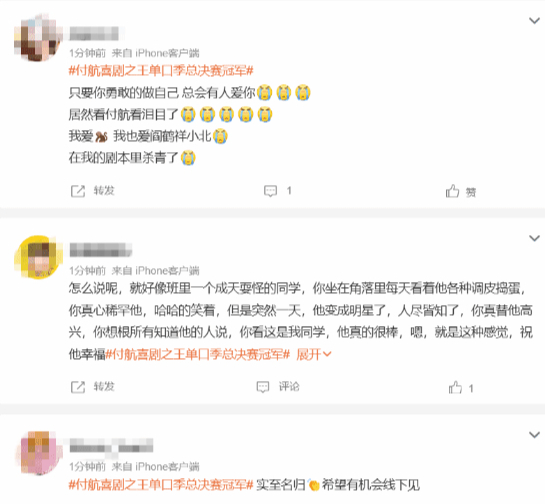View first poster's avatar profile

[x=38, y=38]
